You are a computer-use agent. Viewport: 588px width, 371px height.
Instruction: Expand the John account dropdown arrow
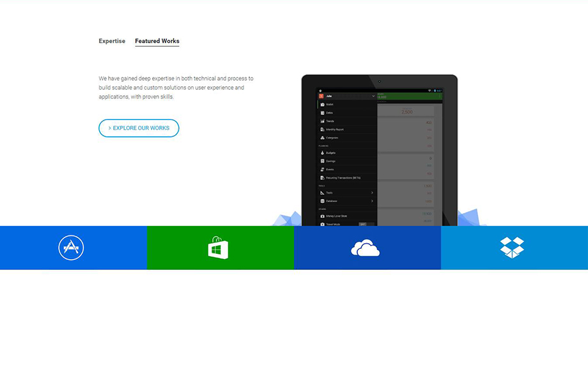[x=373, y=97]
